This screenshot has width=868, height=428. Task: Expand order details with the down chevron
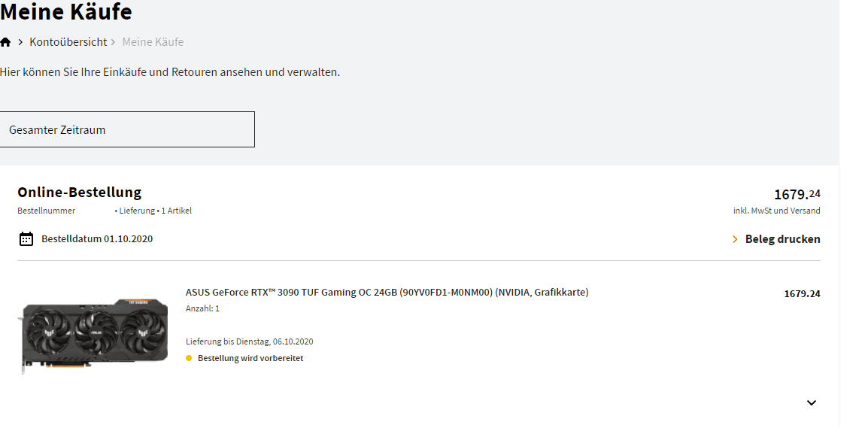coord(811,402)
